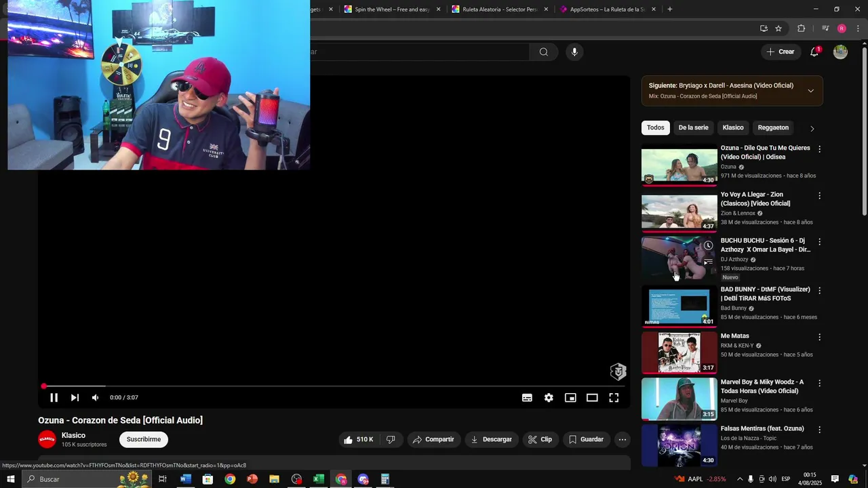Open Me Matas video thumbnail
This screenshot has width=868, height=488.
tap(679, 352)
